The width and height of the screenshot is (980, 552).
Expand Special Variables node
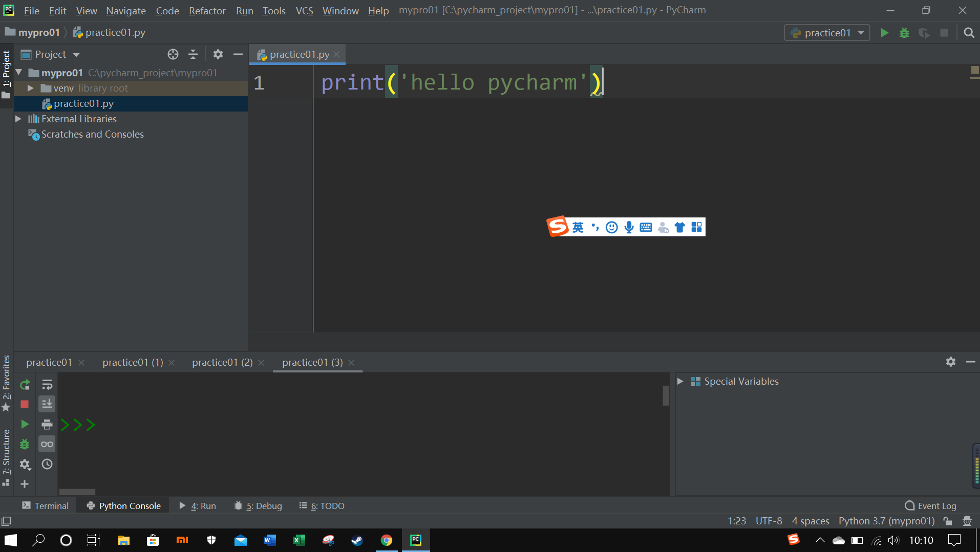click(680, 381)
